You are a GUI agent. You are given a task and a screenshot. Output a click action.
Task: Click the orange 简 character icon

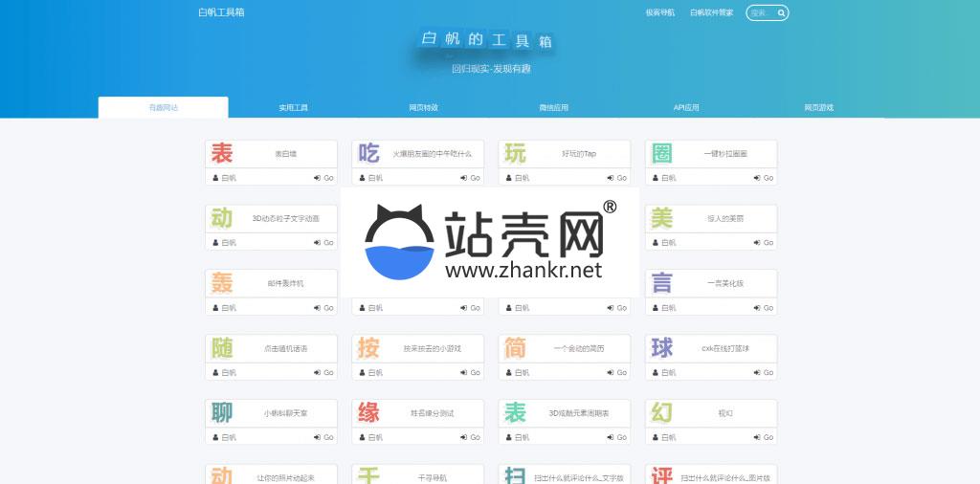[x=516, y=348]
